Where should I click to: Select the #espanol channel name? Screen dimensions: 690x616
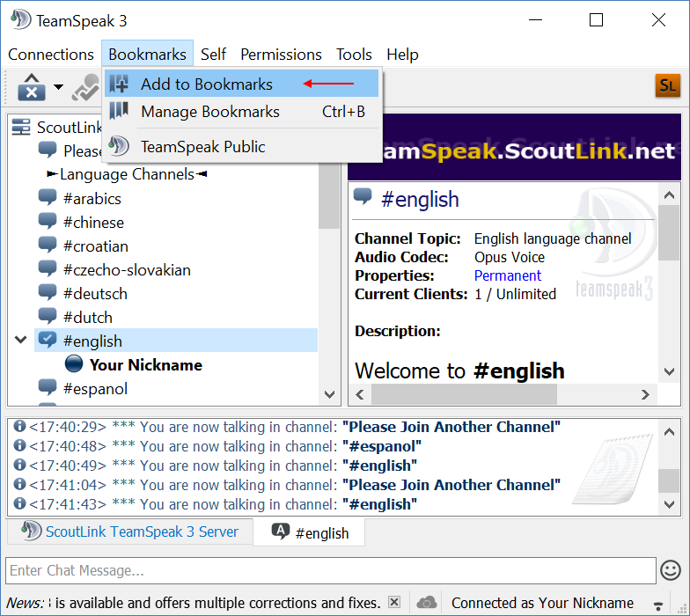point(95,389)
